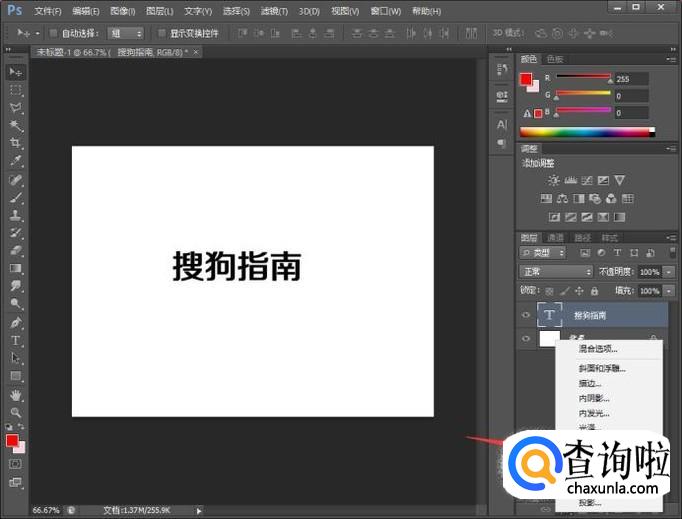682x519 pixels.
Task: Open the Layers panel flyout menu
Action: 671,238
